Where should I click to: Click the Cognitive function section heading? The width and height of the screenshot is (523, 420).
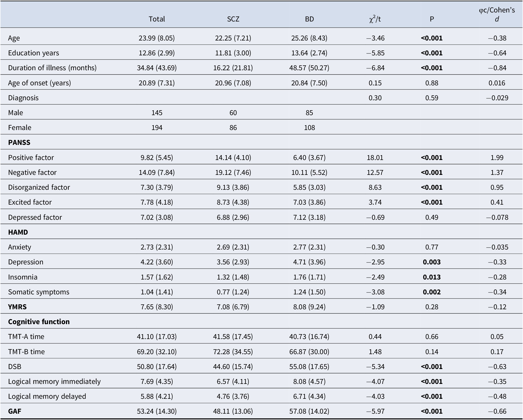pyautogui.click(x=39, y=322)
